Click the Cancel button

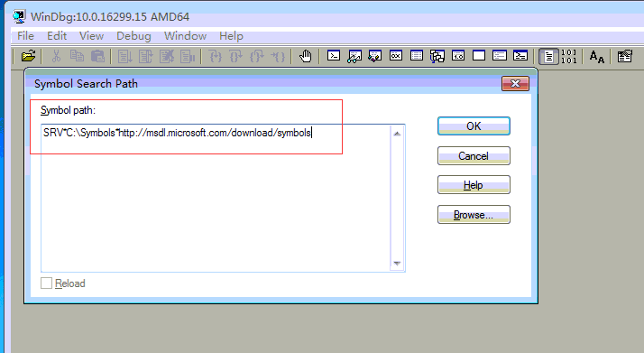(474, 156)
